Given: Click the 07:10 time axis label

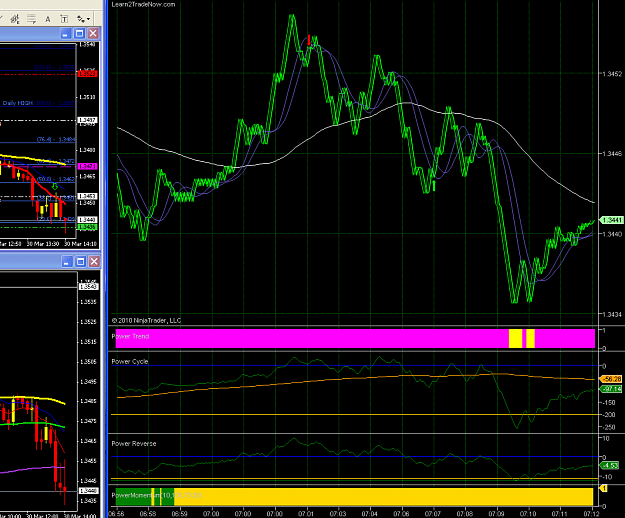Looking at the screenshot, I should (529, 514).
